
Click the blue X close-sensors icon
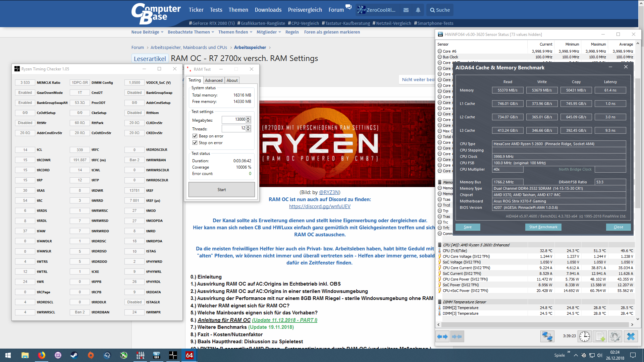point(631,336)
